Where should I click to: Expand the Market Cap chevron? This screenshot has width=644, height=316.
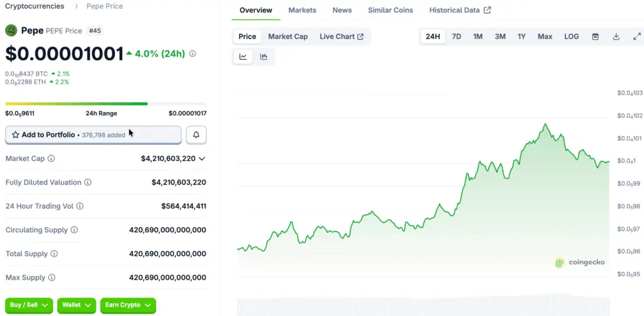pyautogui.click(x=202, y=159)
